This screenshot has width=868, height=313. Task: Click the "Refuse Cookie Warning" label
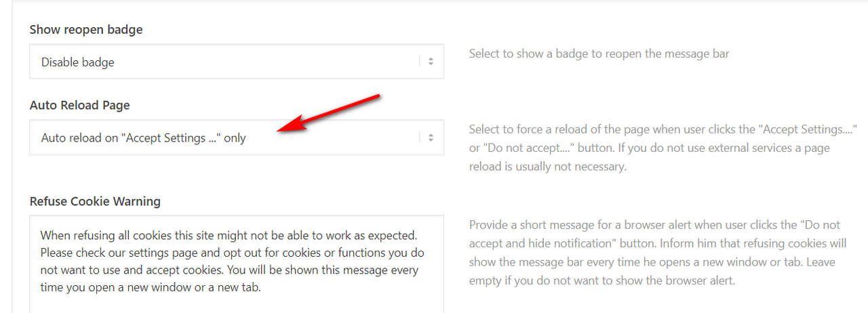pyautogui.click(x=95, y=201)
